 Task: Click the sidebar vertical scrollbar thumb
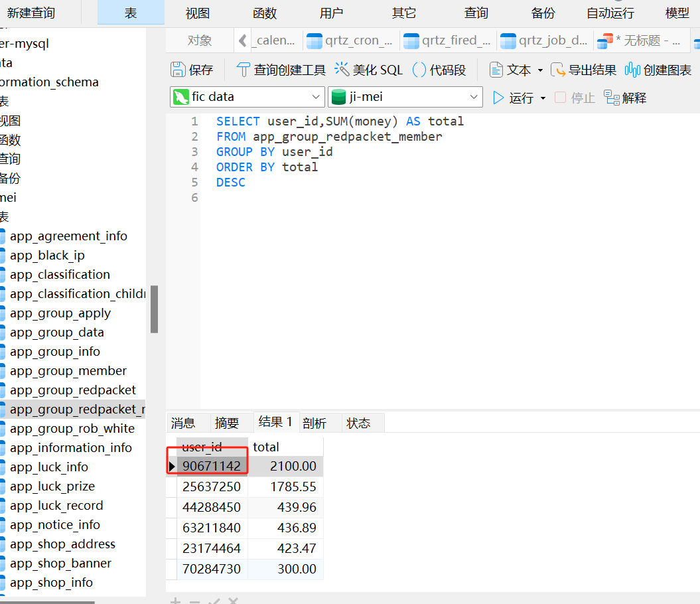[x=154, y=309]
